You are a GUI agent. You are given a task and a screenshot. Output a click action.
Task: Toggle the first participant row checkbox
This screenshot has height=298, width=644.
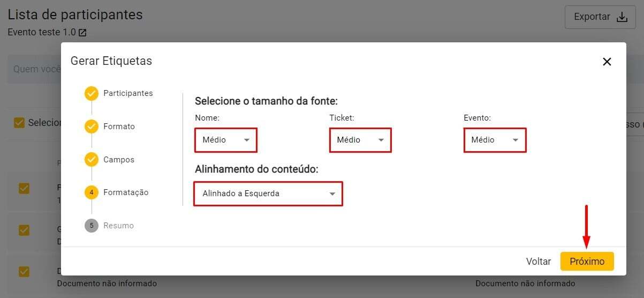point(24,189)
